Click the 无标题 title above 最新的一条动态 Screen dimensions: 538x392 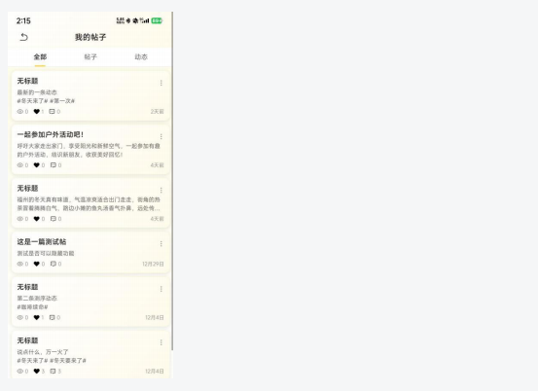point(27,81)
